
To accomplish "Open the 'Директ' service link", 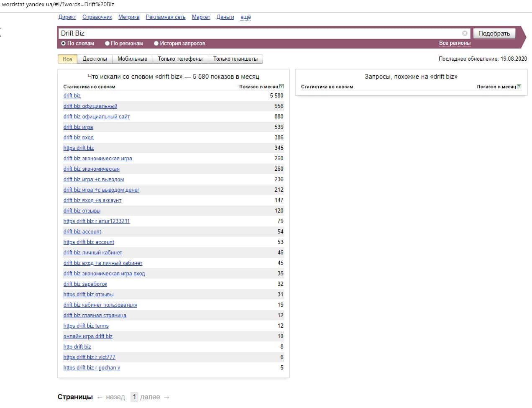I will [x=67, y=17].
